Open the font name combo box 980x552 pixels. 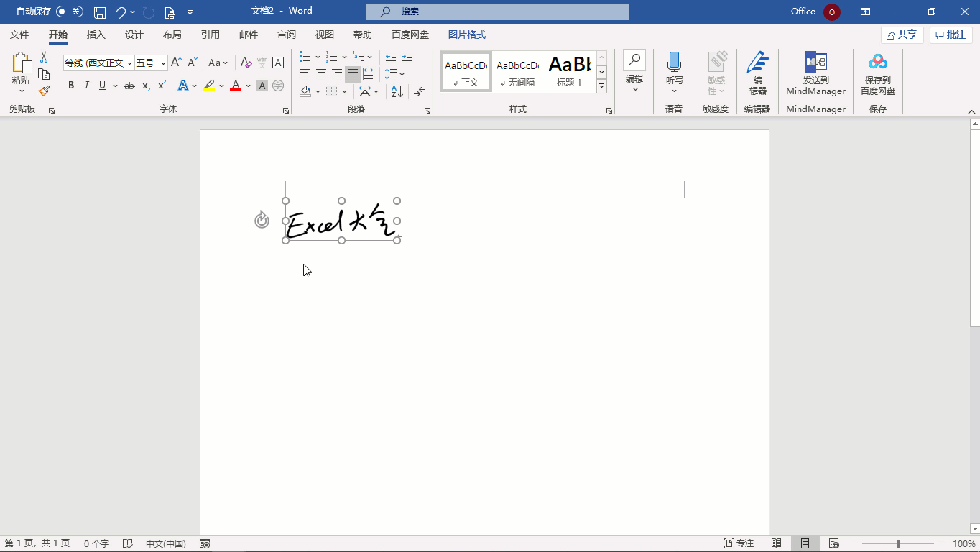pos(98,63)
